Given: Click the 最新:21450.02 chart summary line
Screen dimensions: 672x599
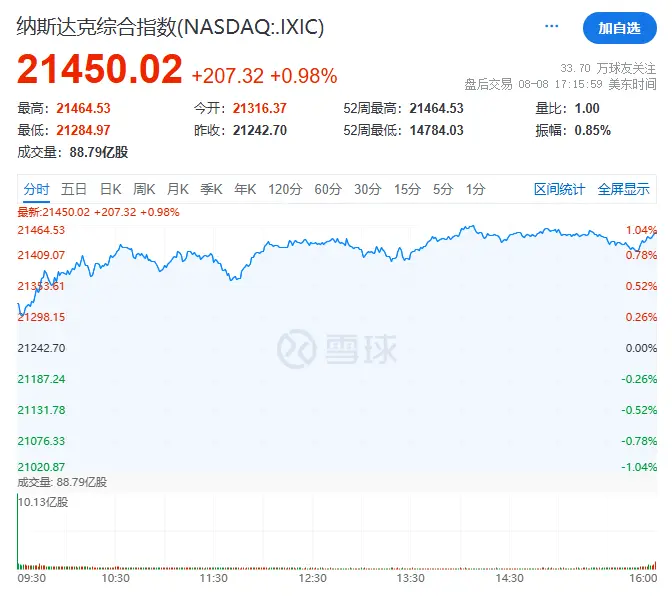Looking at the screenshot, I should click(98, 212).
